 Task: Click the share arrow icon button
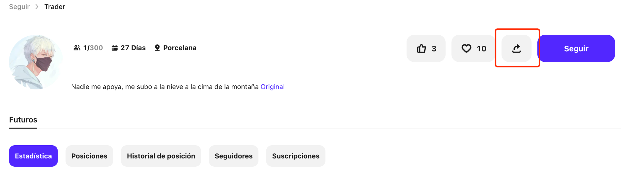pyautogui.click(x=516, y=49)
